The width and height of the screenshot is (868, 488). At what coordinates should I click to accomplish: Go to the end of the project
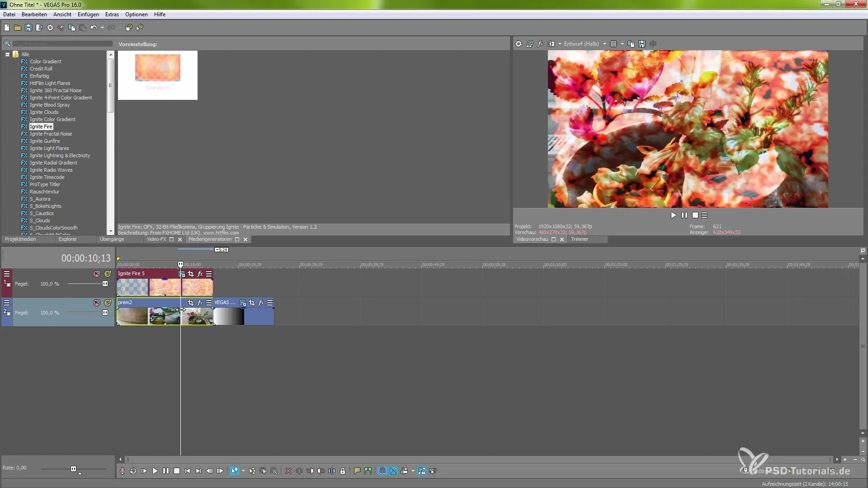click(x=198, y=471)
